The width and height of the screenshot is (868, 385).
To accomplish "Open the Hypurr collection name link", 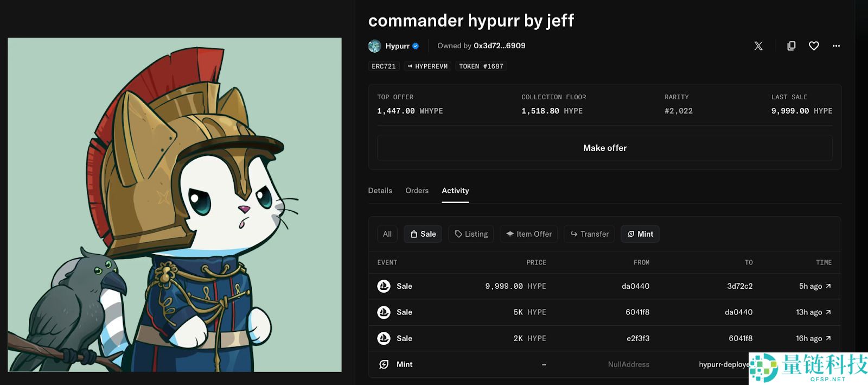I will point(397,46).
